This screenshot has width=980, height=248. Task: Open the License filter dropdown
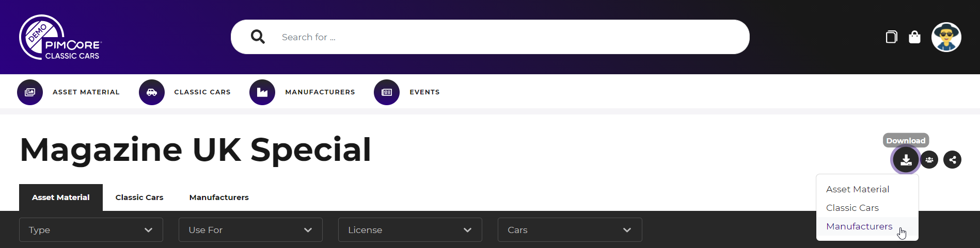(x=410, y=230)
